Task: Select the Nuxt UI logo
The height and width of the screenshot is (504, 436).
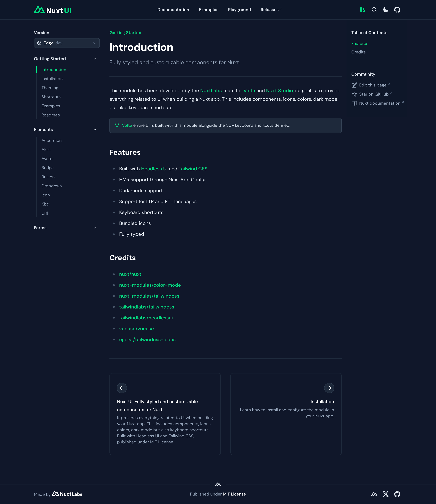Action: (52, 10)
